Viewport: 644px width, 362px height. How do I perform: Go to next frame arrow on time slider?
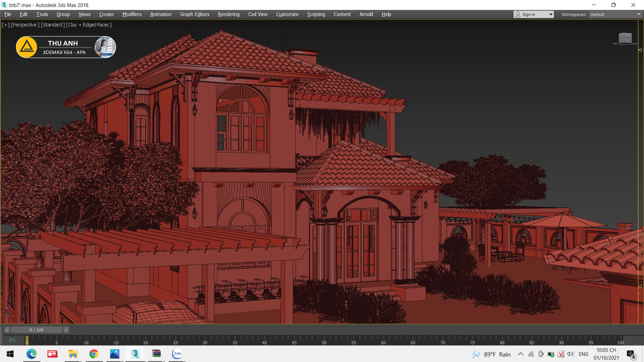point(66,330)
